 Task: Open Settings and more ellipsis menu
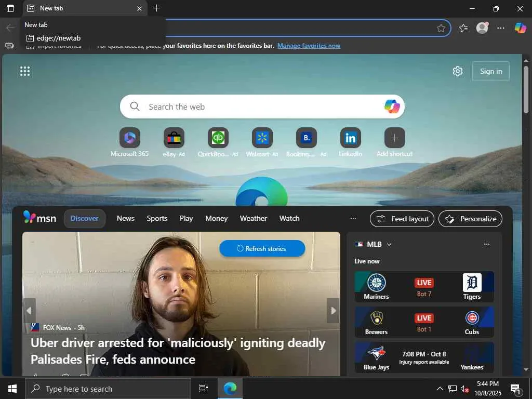[x=501, y=28]
